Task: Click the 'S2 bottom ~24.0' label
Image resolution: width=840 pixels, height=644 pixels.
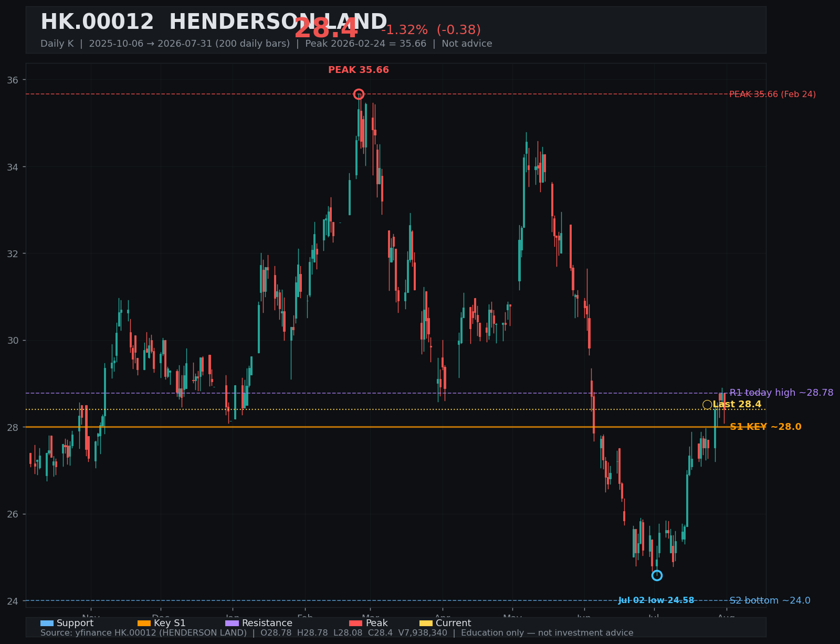Action: click(x=770, y=600)
